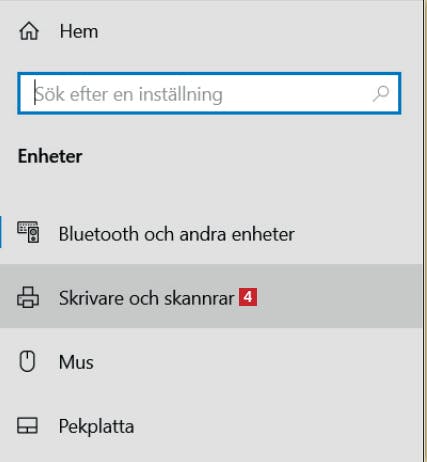Click the Enheter section heading

[x=50, y=156]
